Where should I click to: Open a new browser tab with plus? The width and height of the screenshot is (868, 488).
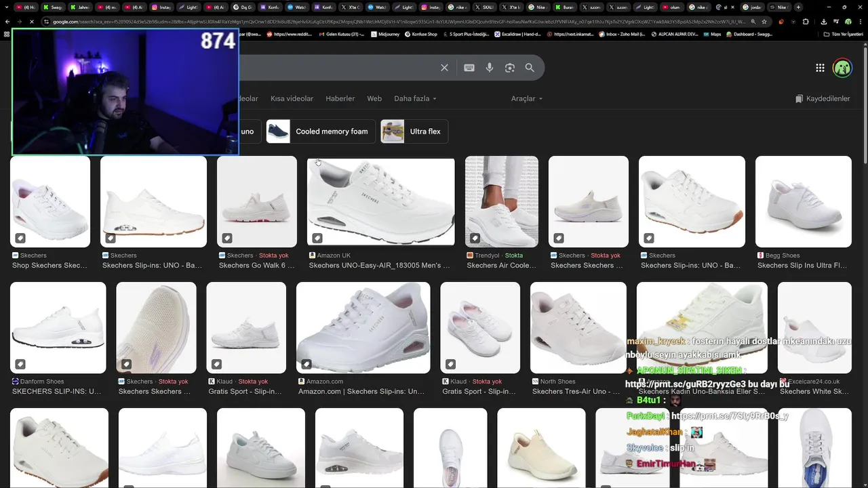(798, 7)
